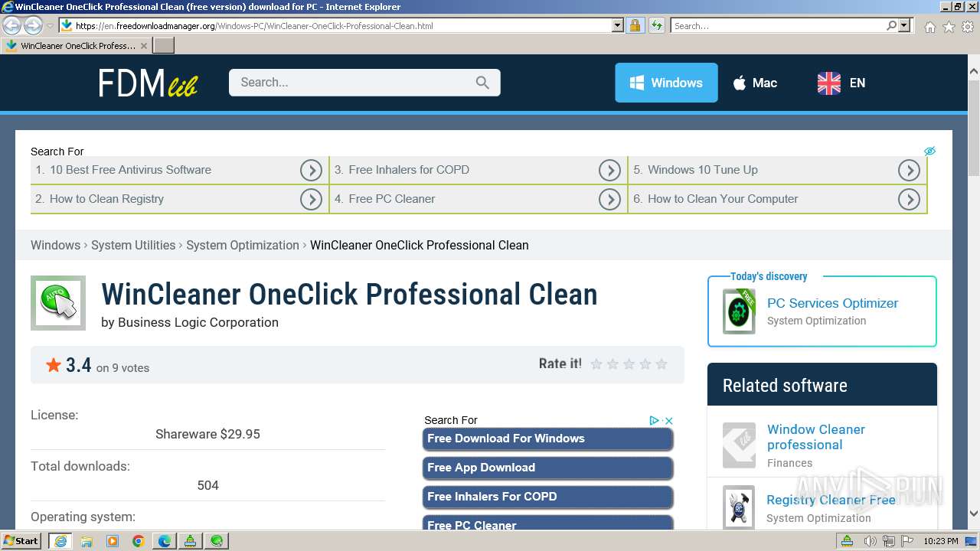
Task: Select the Mac platform tab
Action: pos(755,83)
